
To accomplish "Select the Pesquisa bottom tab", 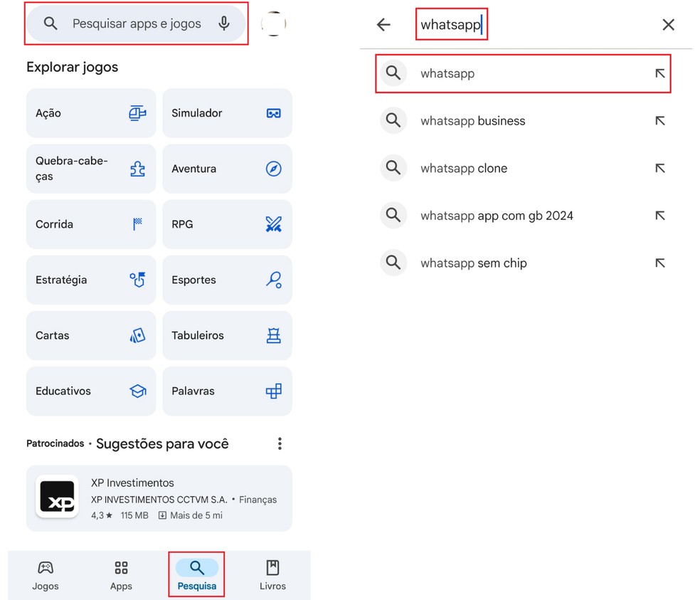I will point(197,575).
